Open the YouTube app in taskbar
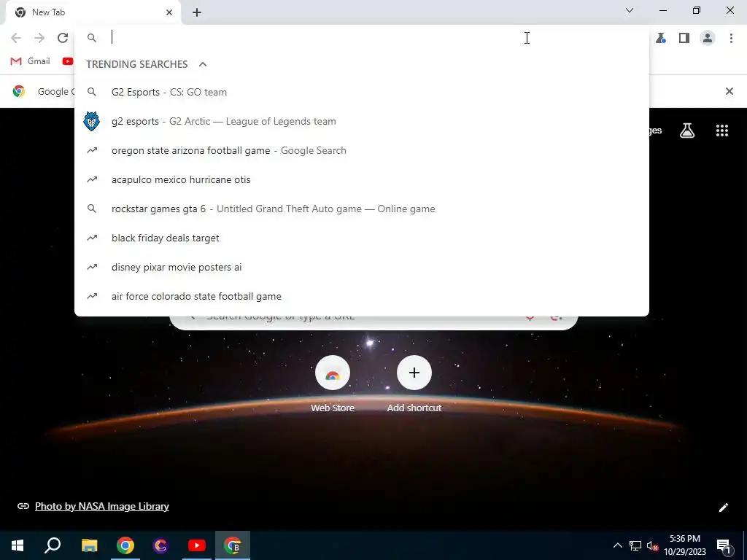 (197, 545)
